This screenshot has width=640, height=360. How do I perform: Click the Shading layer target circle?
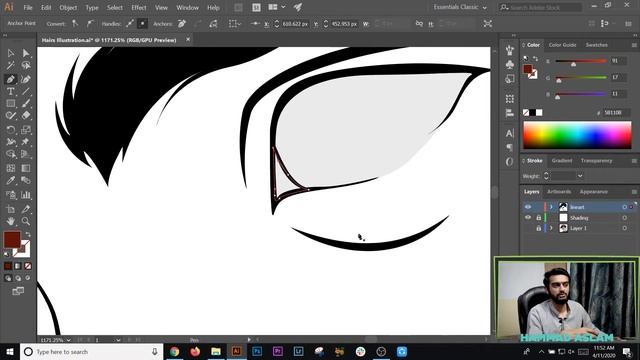coord(624,218)
